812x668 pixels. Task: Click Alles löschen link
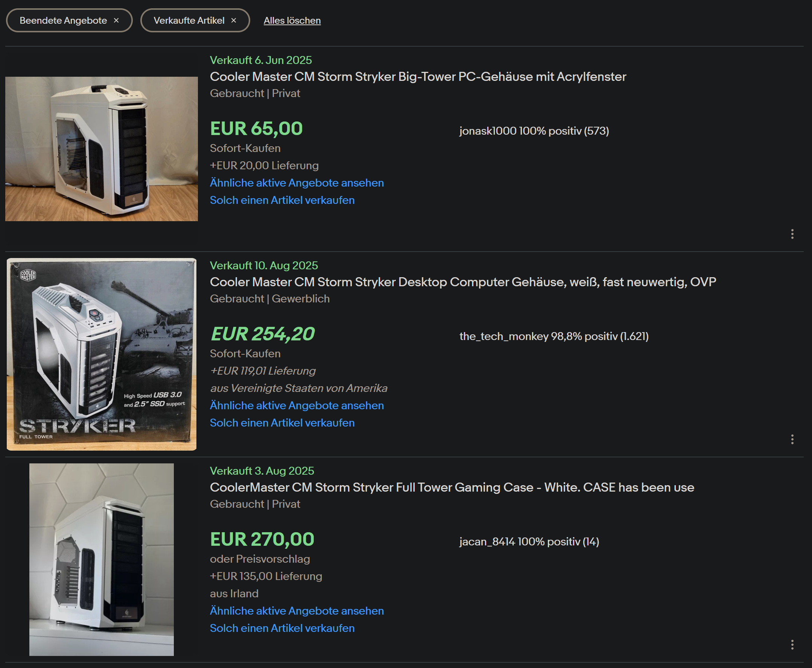(292, 20)
